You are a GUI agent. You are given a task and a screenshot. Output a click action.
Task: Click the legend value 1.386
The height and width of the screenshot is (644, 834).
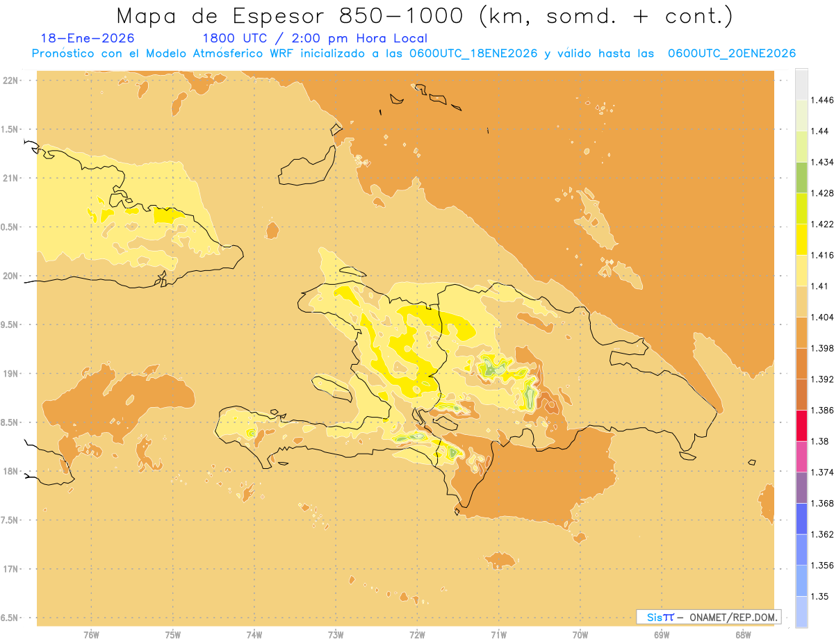pyautogui.click(x=821, y=410)
